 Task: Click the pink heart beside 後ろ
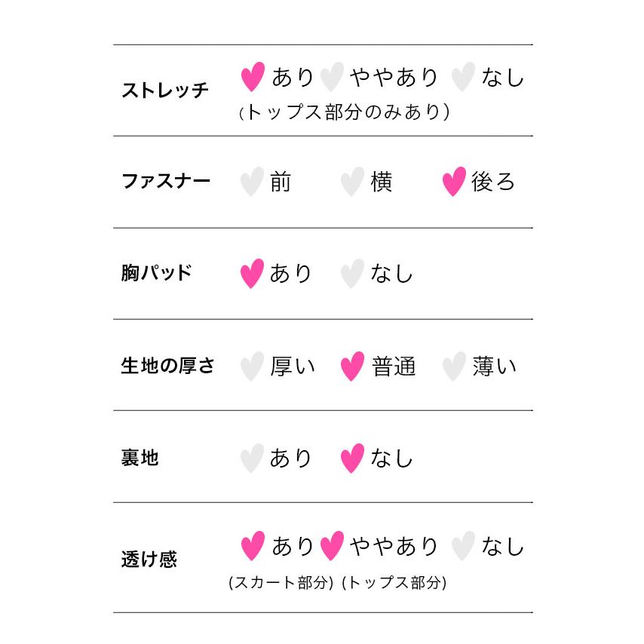coord(453,182)
